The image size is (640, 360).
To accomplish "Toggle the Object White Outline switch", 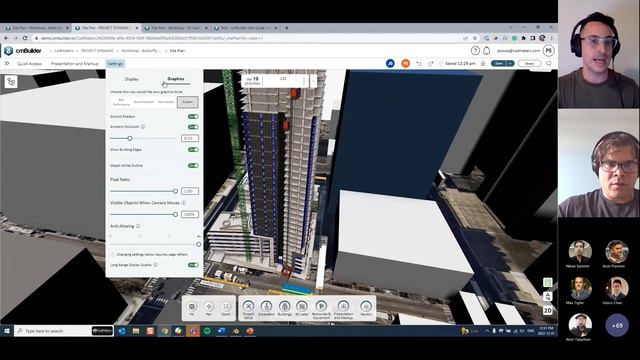I will [x=193, y=166].
